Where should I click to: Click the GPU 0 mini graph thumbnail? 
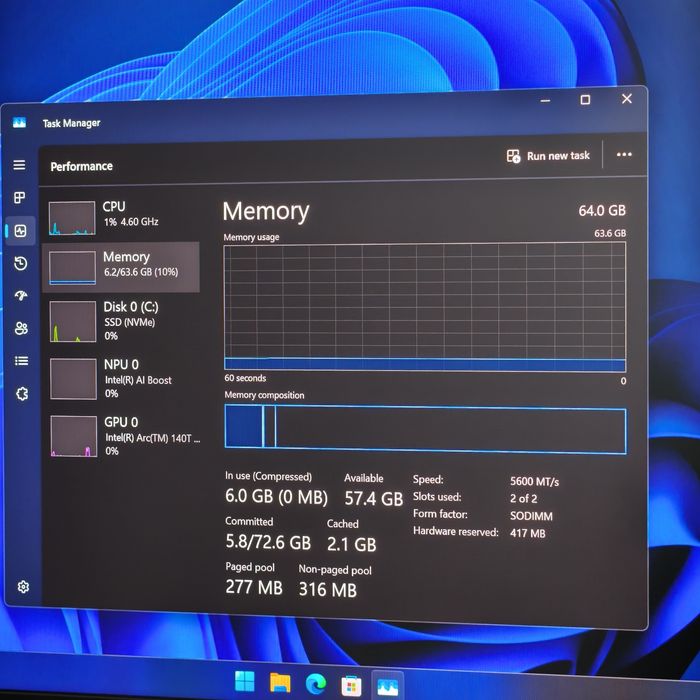coord(74,436)
